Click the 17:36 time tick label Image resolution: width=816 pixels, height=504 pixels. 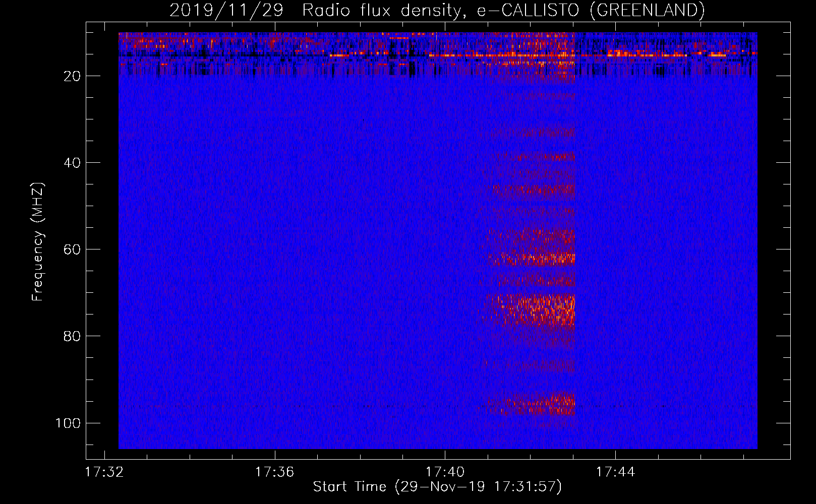275,472
